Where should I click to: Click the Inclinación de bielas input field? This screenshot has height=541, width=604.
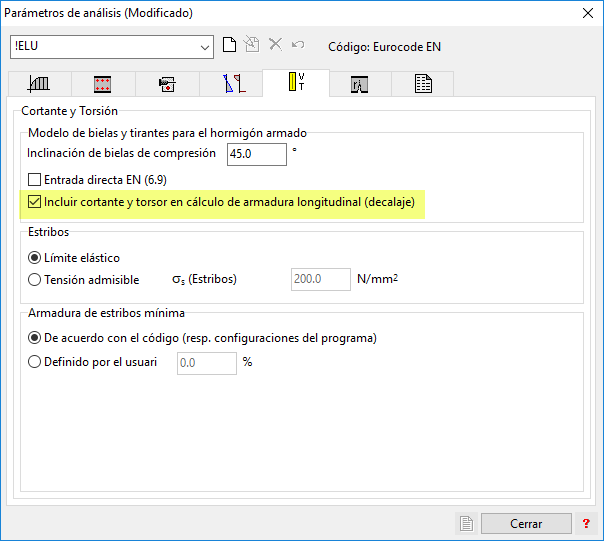[256, 154]
